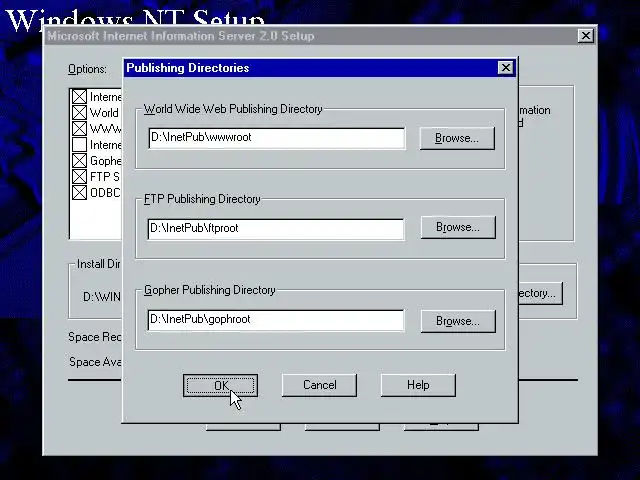
Task: Select the World Wide Web Publishing Directory label
Action: [x=233, y=109]
